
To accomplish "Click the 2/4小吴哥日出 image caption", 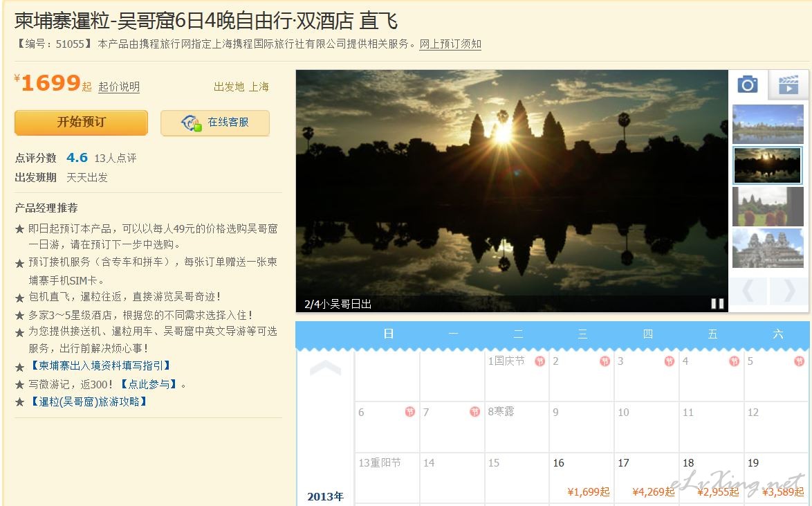I will pos(338,304).
